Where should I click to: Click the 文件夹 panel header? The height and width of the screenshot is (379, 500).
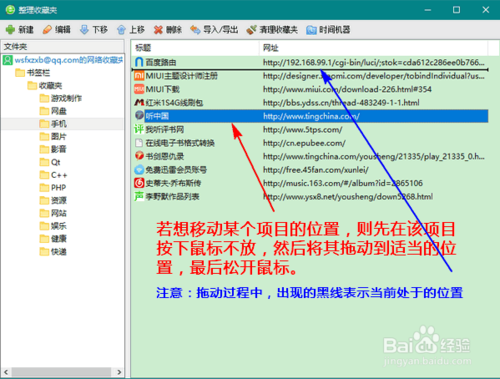click(x=63, y=47)
